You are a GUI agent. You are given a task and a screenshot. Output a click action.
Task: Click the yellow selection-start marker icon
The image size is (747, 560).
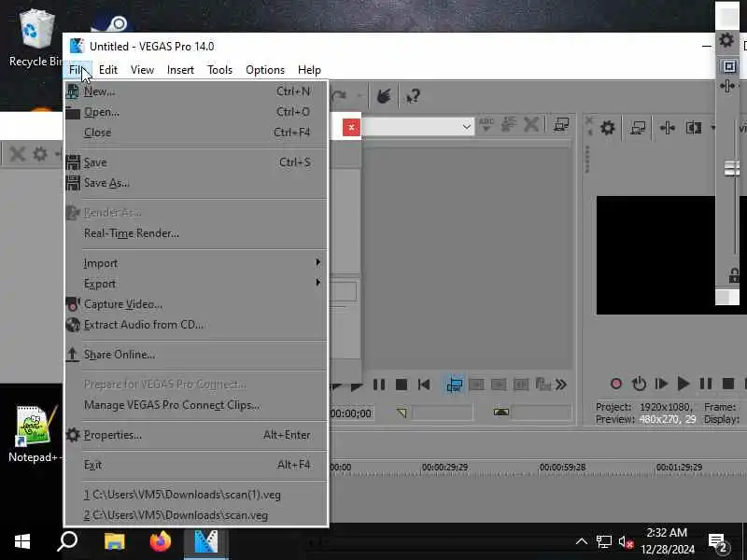(x=402, y=413)
